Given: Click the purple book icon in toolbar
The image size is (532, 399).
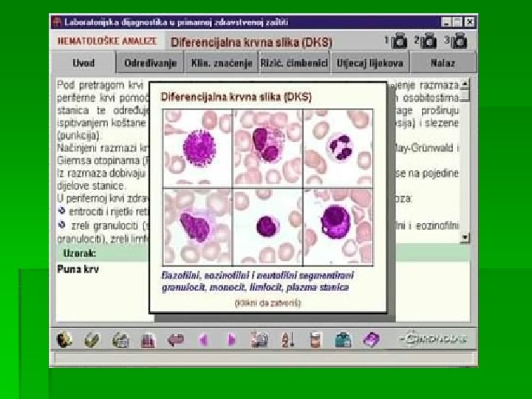Looking at the screenshot, I should [371, 339].
